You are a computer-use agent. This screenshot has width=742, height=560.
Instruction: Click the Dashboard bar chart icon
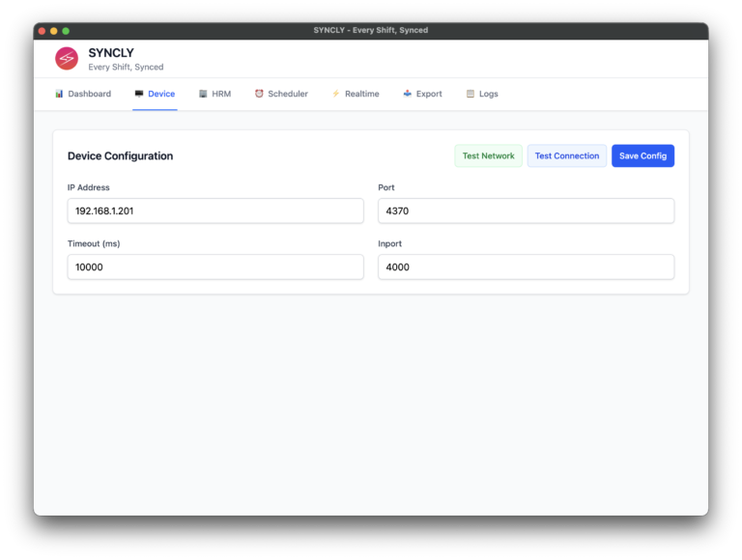pos(59,94)
